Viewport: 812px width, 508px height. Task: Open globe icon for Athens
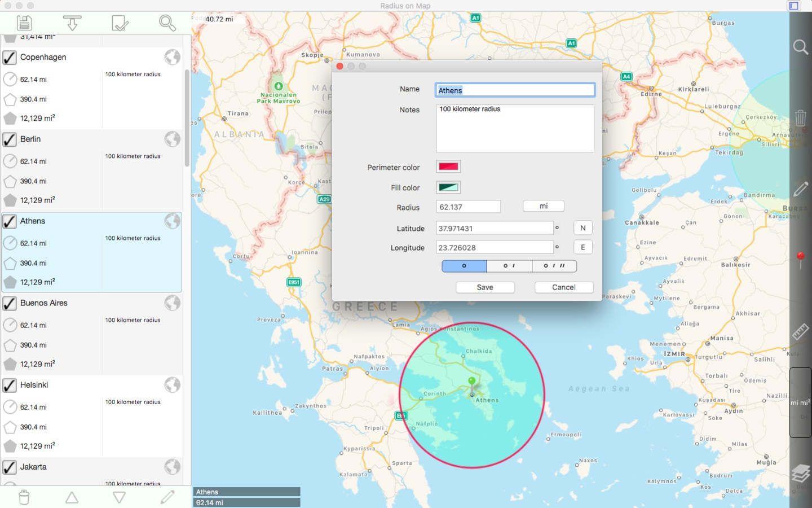(173, 221)
